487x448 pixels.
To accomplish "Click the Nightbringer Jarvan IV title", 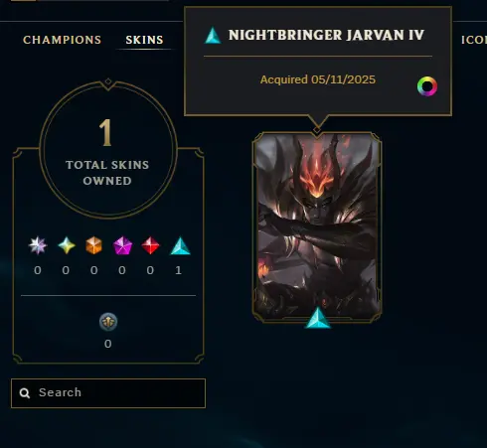I will click(326, 35).
